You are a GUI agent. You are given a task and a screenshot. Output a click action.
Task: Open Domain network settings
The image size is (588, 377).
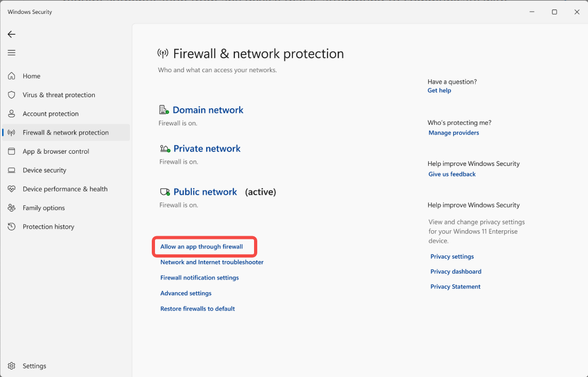coord(208,110)
